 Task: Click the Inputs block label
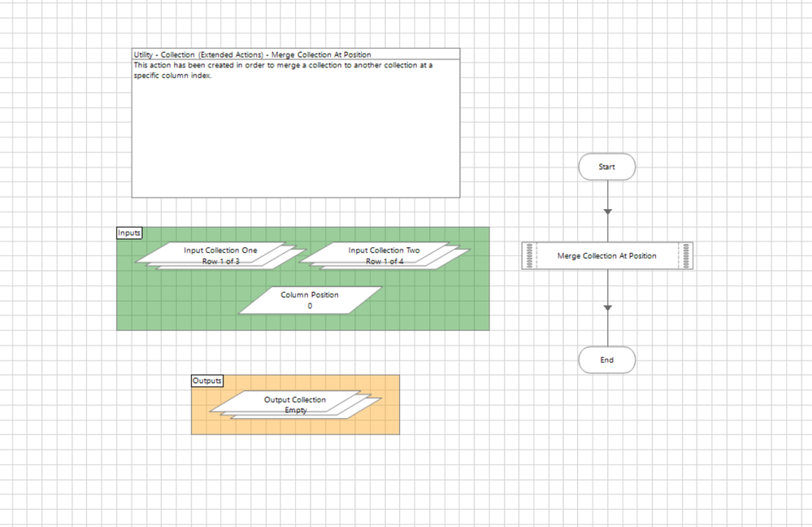pyautogui.click(x=129, y=233)
